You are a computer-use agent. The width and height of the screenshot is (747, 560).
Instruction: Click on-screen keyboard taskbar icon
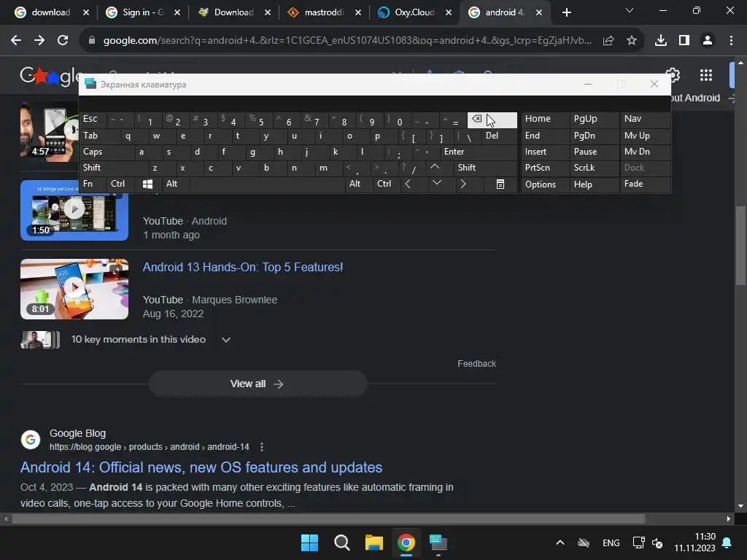pos(438,542)
